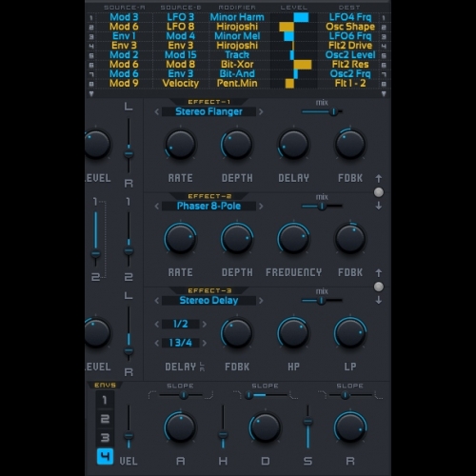The image size is (476, 476).
Task: Click the Effect-1 mix slider
Action: (x=322, y=111)
